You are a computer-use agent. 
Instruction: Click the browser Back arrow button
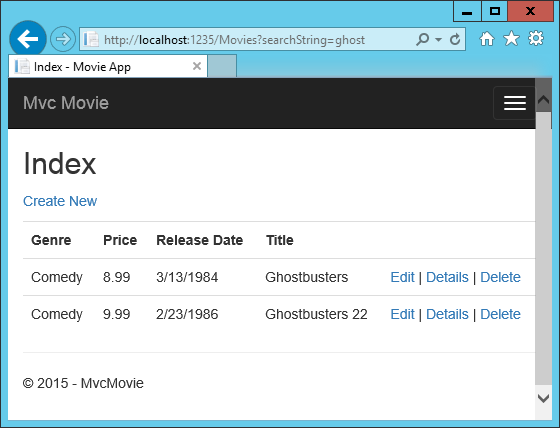tap(28, 39)
